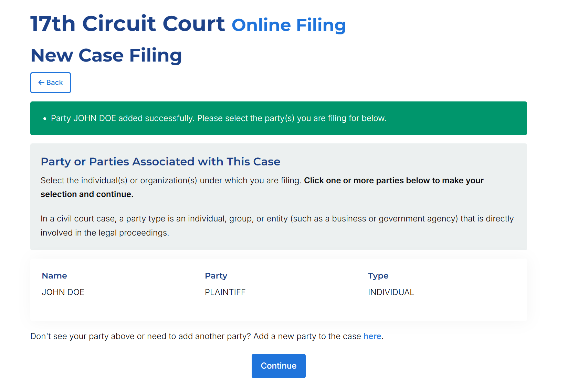Click the Type column header
This screenshot has width=567, height=392.
tap(378, 276)
